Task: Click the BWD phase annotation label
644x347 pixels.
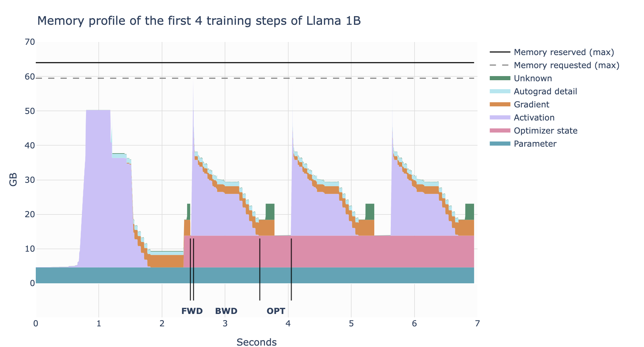Action: [226, 311]
